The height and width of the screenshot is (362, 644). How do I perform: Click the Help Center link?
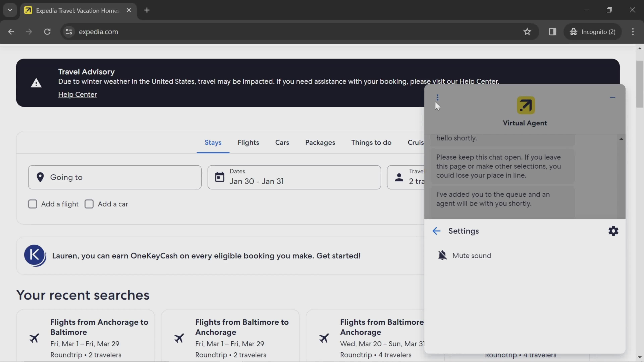(77, 94)
